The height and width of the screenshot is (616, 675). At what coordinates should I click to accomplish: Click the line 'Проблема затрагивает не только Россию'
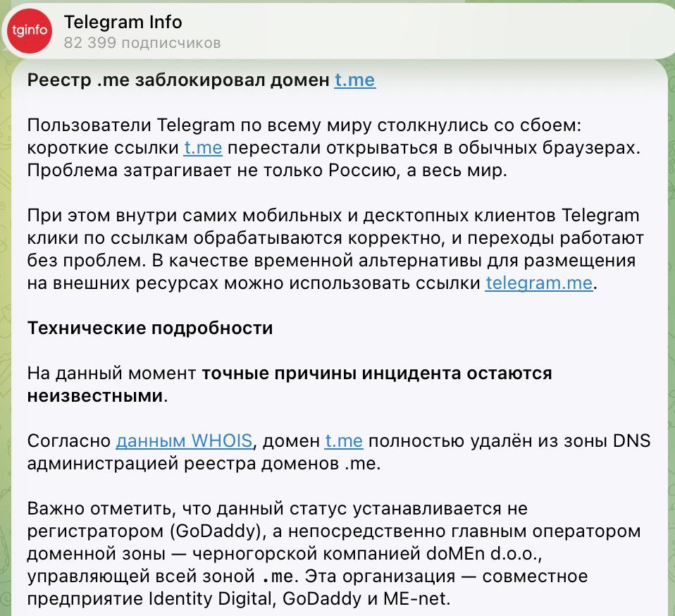267,171
